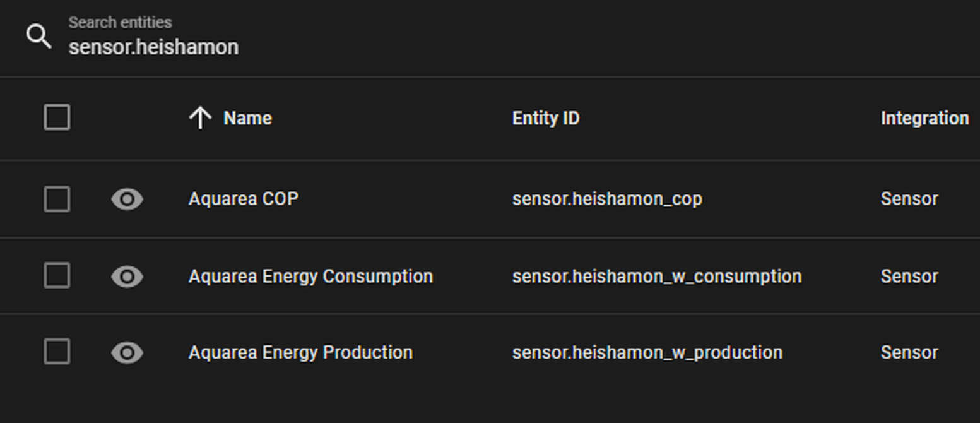The height and width of the screenshot is (423, 980).
Task: Click entity ID sensor.heishamon_w_production
Action: [x=647, y=352]
